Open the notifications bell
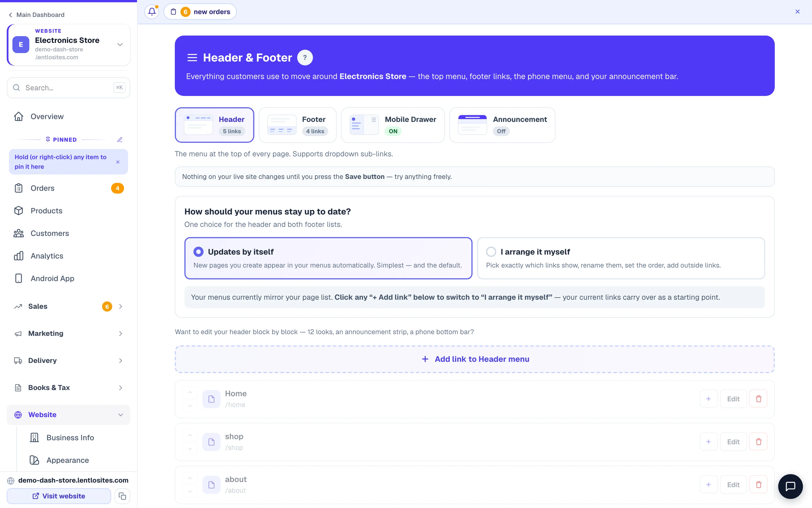The height and width of the screenshot is (508, 812). coord(152,12)
